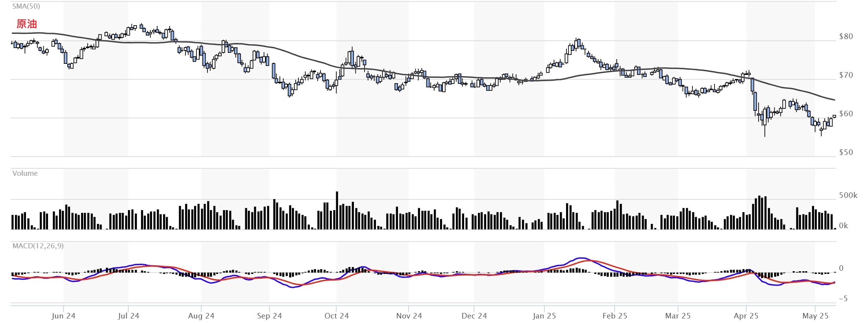Click the Feb 25 date marker
Viewport: 868px width, 324px height.
tap(614, 316)
